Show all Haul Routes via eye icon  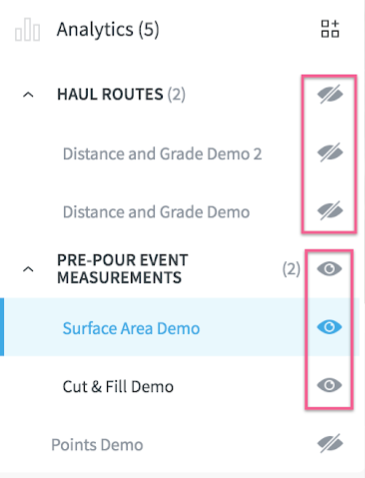pos(330,94)
